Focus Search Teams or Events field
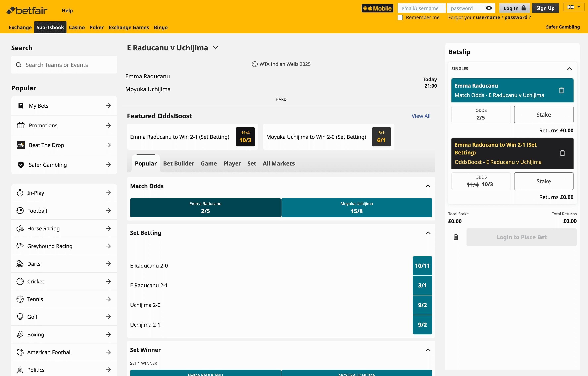 [x=64, y=65]
